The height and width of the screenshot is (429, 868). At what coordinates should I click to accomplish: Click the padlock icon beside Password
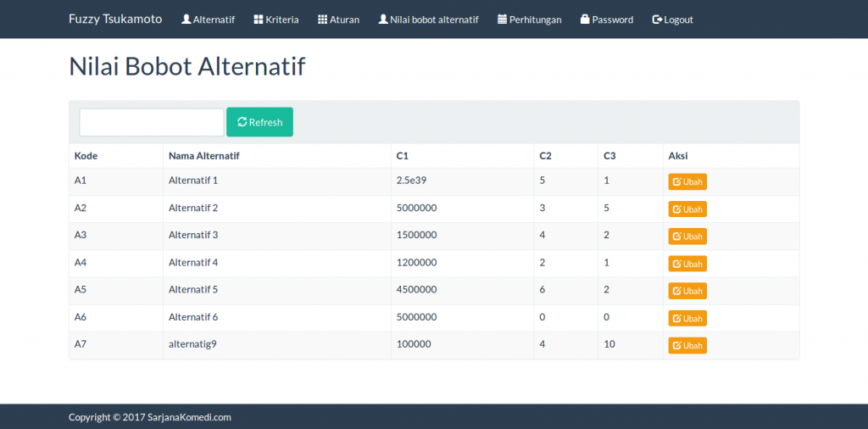(585, 19)
